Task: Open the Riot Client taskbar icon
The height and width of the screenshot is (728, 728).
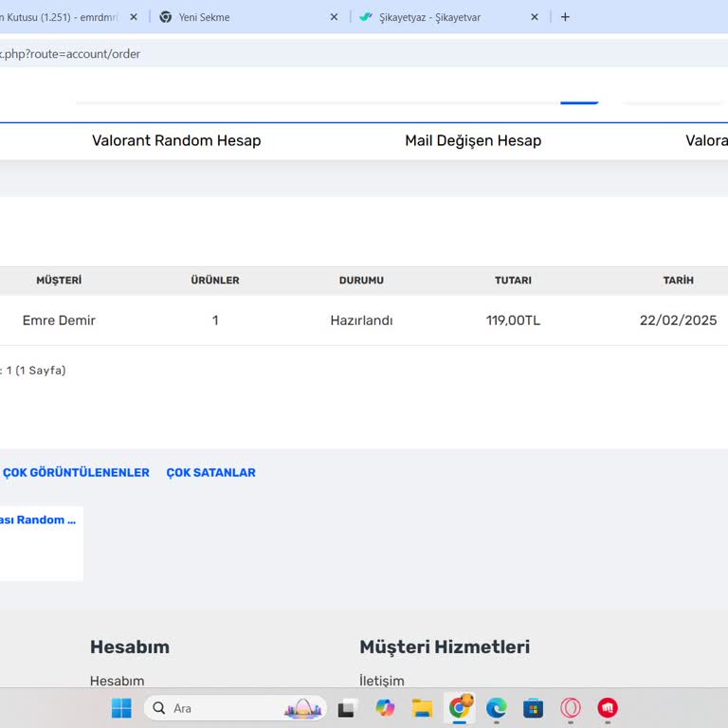Action: pos(608,708)
